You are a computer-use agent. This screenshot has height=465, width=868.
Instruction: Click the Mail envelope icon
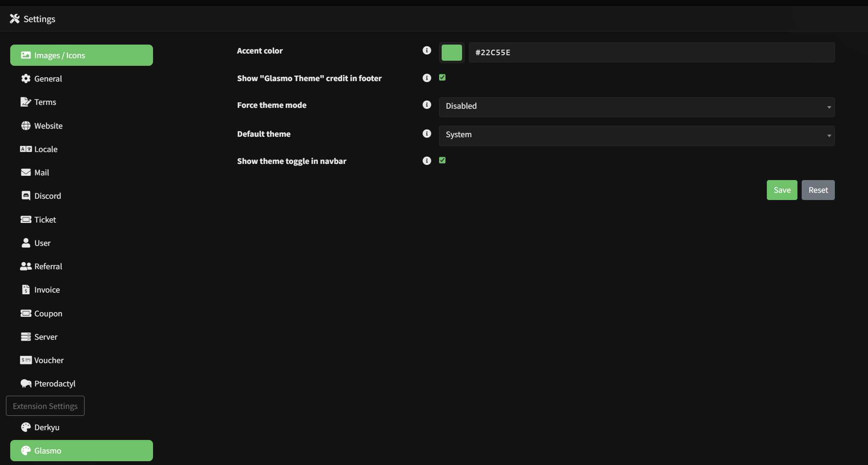(26, 172)
